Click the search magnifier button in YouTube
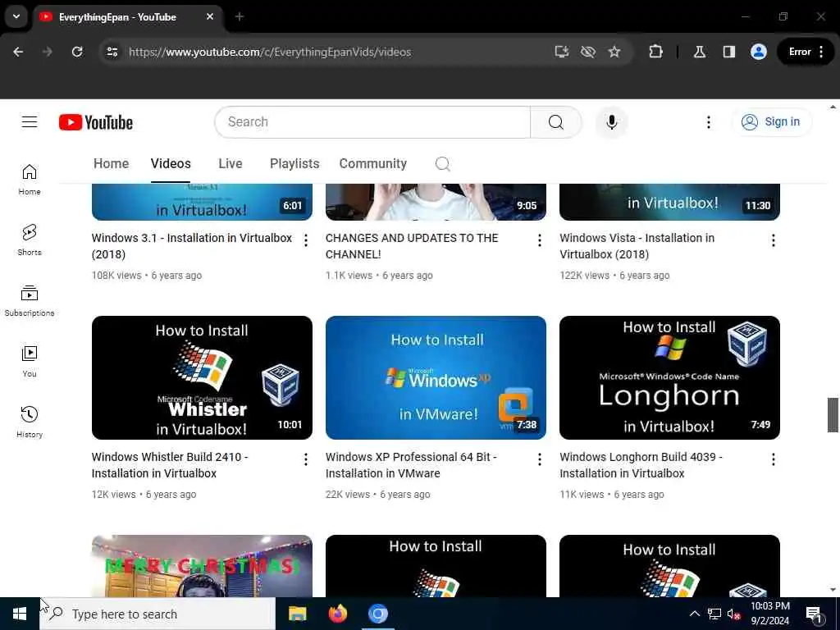The width and height of the screenshot is (840, 630). 555,122
